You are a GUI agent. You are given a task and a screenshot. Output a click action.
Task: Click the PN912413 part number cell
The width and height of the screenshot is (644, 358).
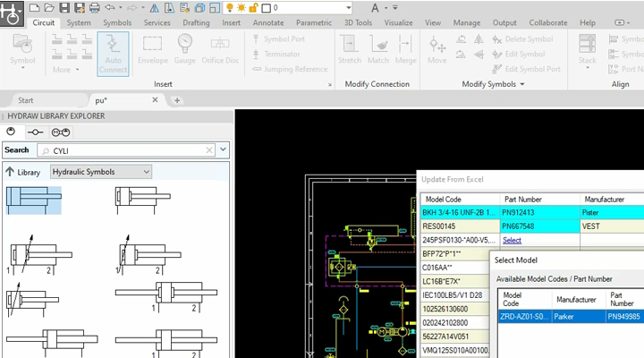click(x=539, y=212)
